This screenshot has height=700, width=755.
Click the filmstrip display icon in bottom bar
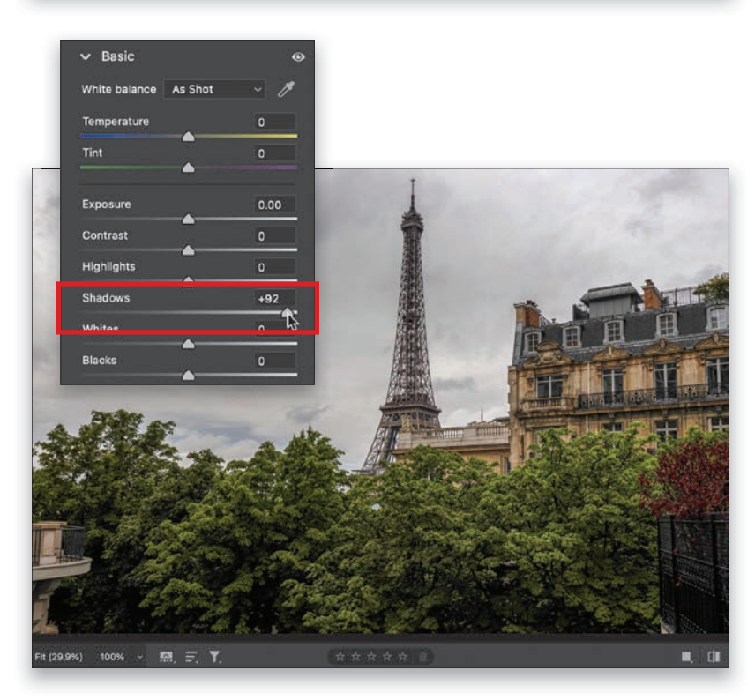coord(165,657)
